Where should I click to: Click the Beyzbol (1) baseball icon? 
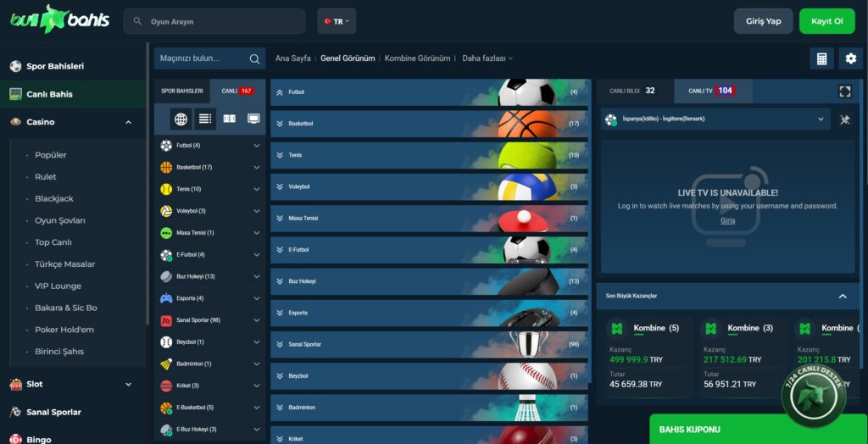tap(166, 342)
